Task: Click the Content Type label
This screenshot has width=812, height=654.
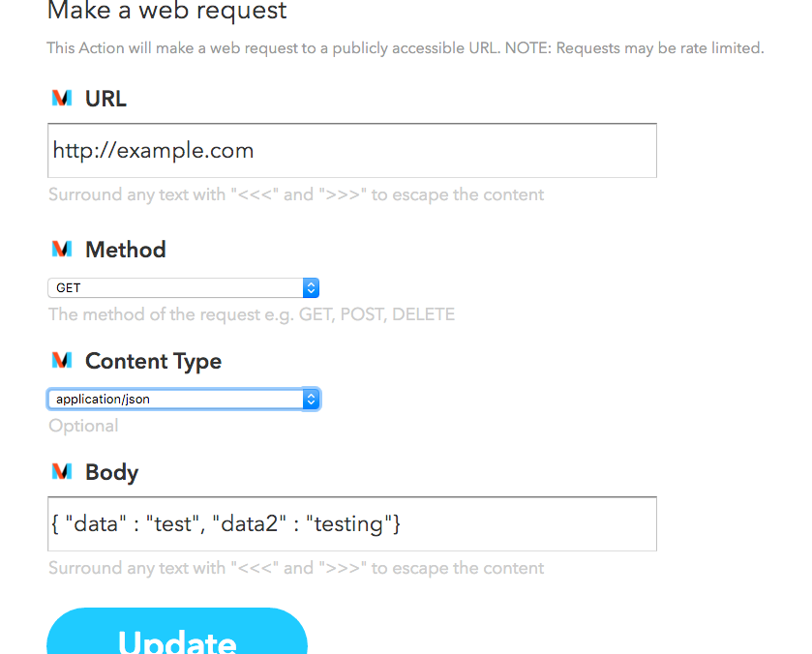Action: 153,361
